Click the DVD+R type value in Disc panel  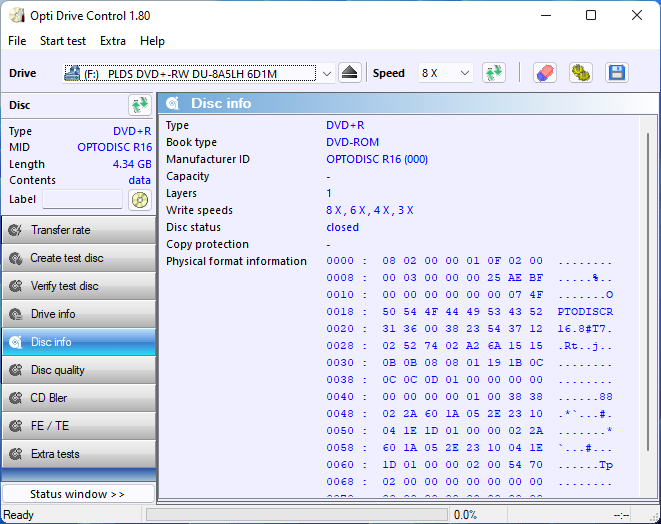click(x=132, y=131)
